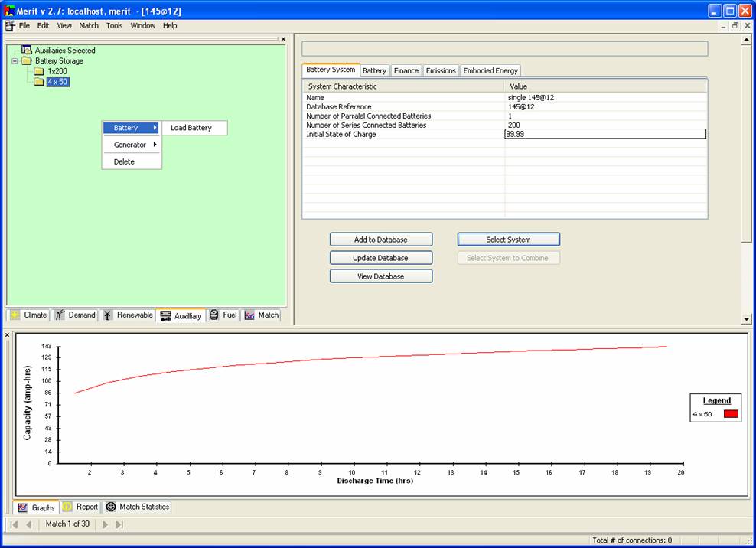The width and height of the screenshot is (756, 548).
Task: Select the 1x200 folder icon
Action: pyautogui.click(x=39, y=71)
